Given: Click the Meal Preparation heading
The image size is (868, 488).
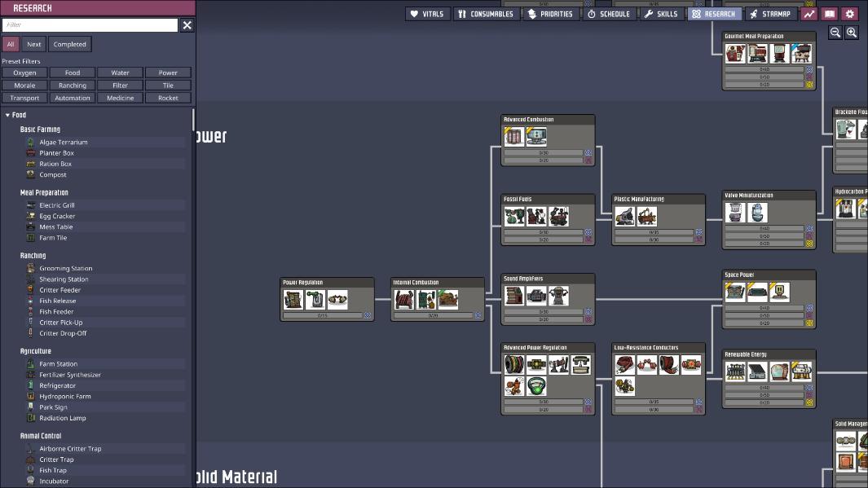Looking at the screenshot, I should point(44,192).
